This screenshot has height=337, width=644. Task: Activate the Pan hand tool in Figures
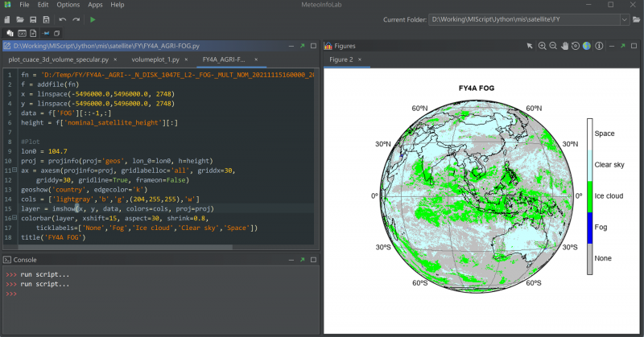tap(564, 46)
